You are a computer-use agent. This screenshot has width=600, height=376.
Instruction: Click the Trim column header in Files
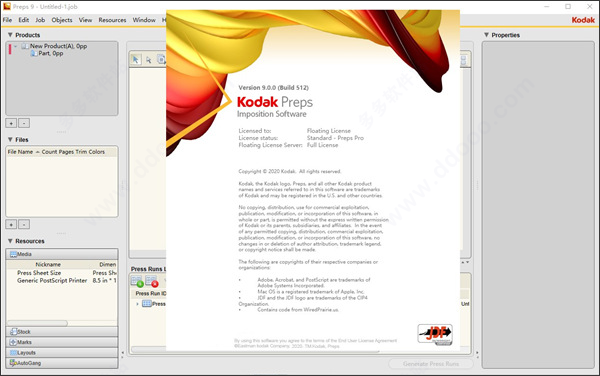pos(81,152)
